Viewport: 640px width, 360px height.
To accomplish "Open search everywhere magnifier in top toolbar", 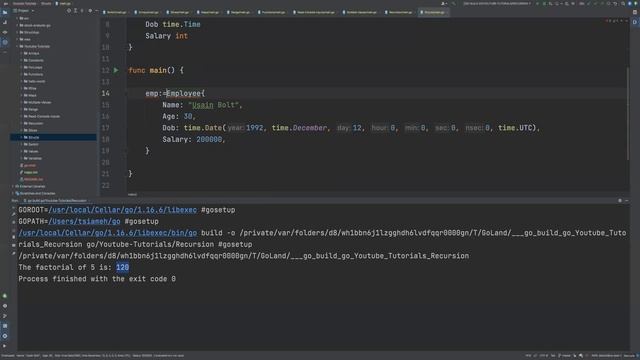I will 623,3.
